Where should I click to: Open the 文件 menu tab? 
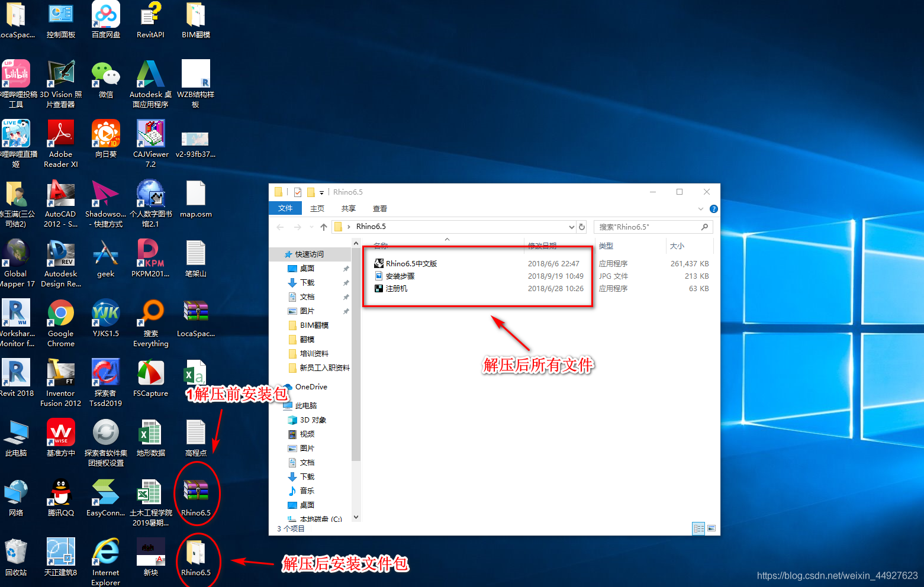coord(285,208)
